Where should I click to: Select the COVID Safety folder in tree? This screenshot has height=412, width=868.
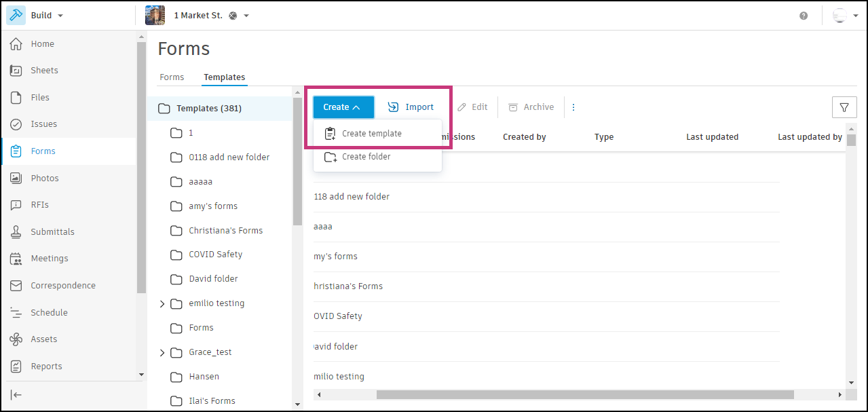pos(215,255)
